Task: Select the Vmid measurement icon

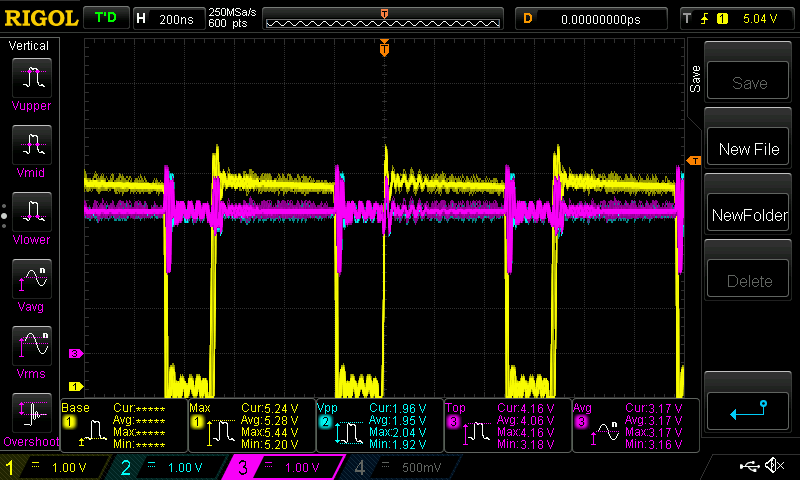Action: [x=32, y=145]
